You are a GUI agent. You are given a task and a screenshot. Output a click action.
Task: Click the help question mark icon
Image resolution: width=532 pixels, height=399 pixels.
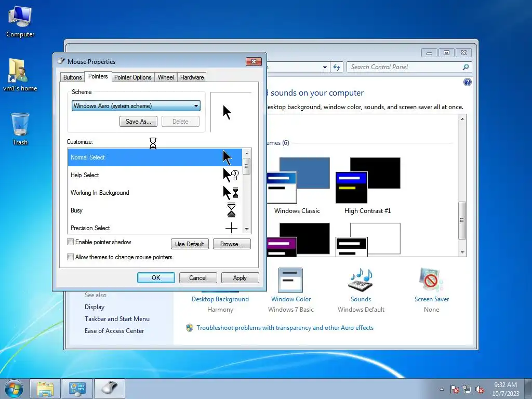[x=467, y=82]
